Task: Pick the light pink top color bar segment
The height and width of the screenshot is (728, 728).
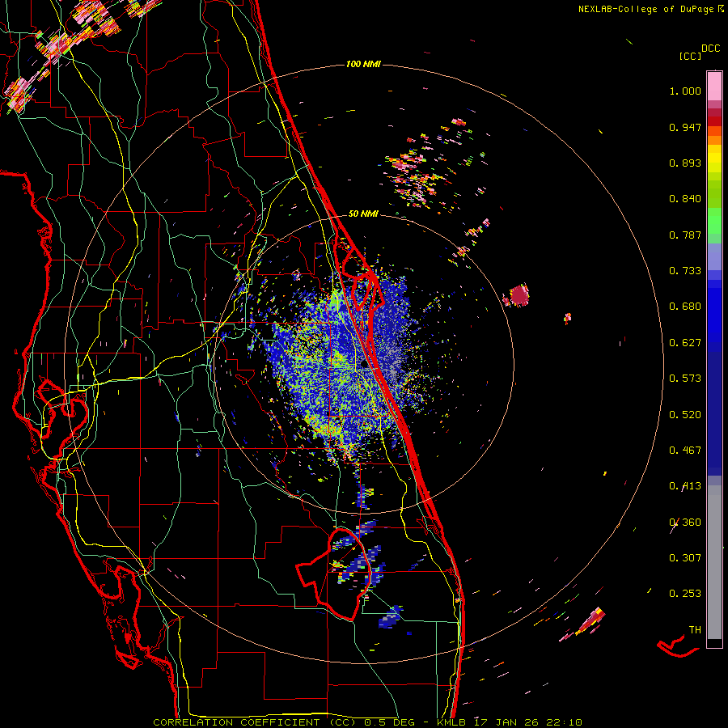Action: (714, 86)
